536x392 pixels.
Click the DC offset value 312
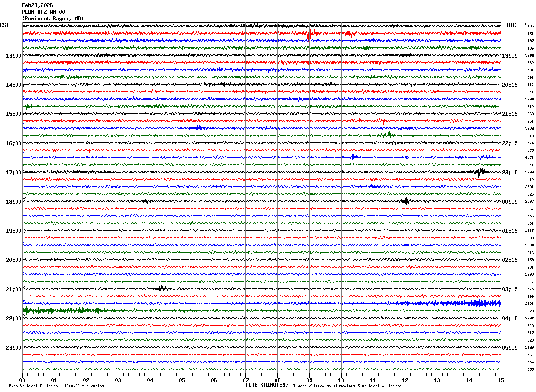point(530,107)
